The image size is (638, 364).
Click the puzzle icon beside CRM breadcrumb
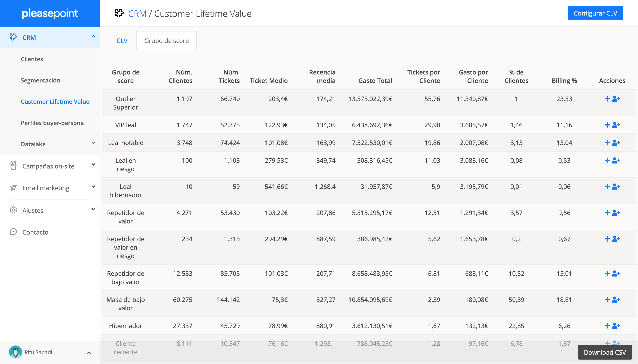click(x=119, y=13)
